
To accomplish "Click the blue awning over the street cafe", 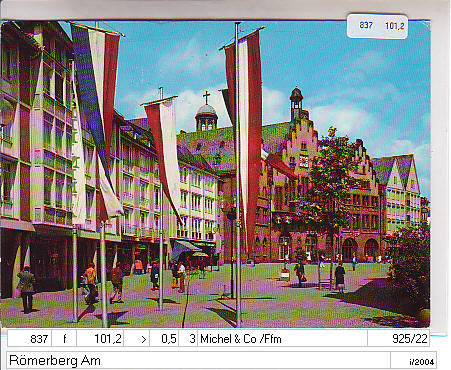I will click(183, 249).
